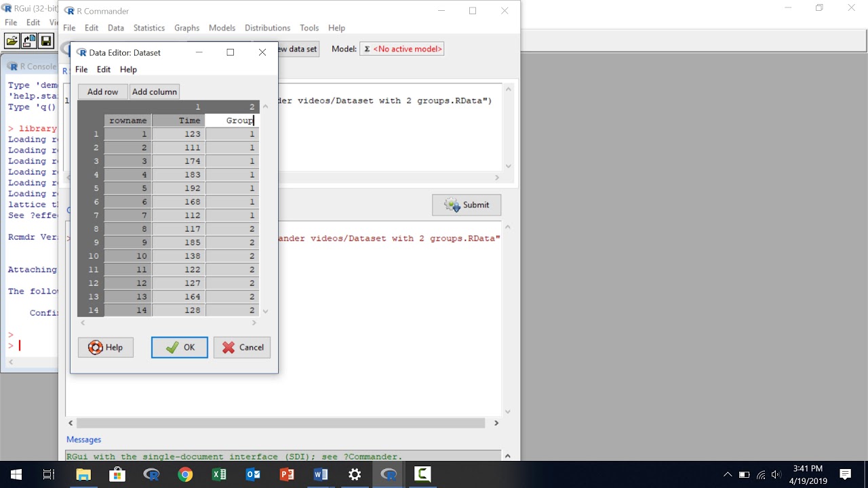Image resolution: width=868 pixels, height=488 pixels.
Task: Launch File Explorer from the taskbar
Action: coord(83,474)
